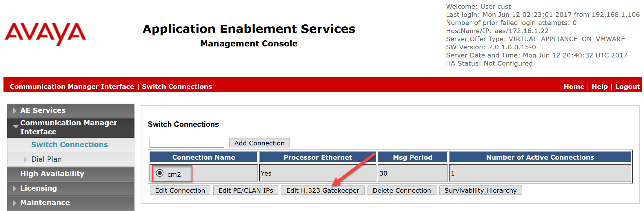Click Server Date and Time text
Screen dimensions: 644x211
(x=537, y=55)
